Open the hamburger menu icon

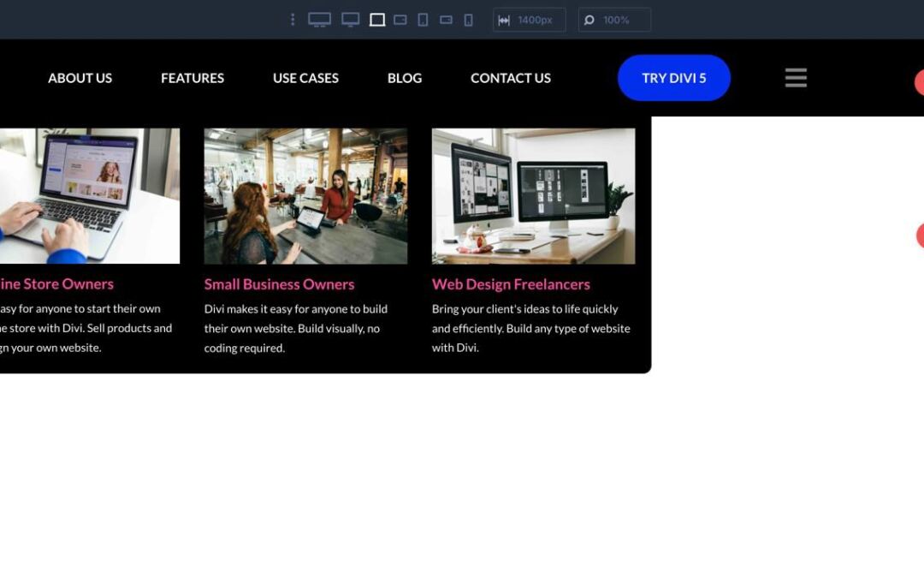point(796,77)
